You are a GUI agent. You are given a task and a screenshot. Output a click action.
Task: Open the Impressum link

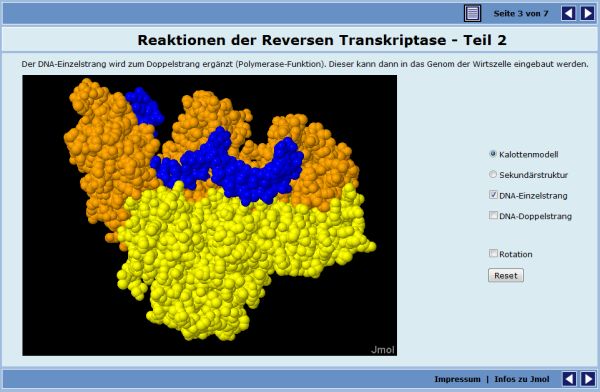(x=457, y=379)
